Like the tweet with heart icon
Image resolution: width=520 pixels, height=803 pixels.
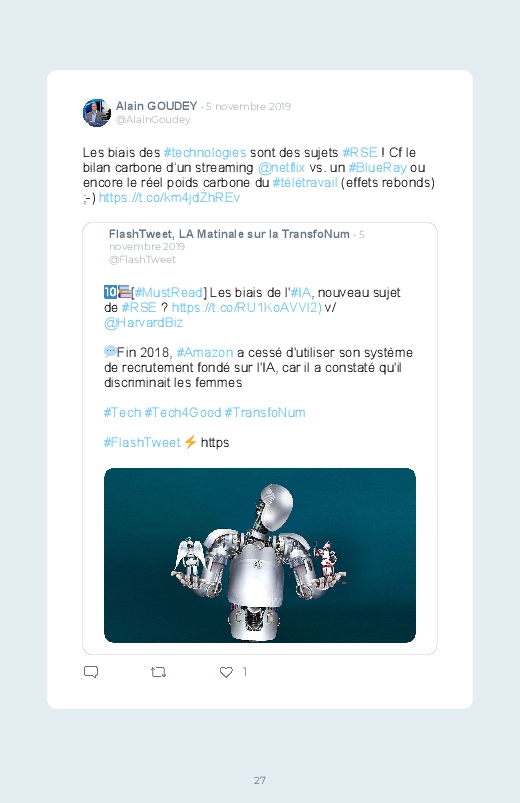coord(226,672)
